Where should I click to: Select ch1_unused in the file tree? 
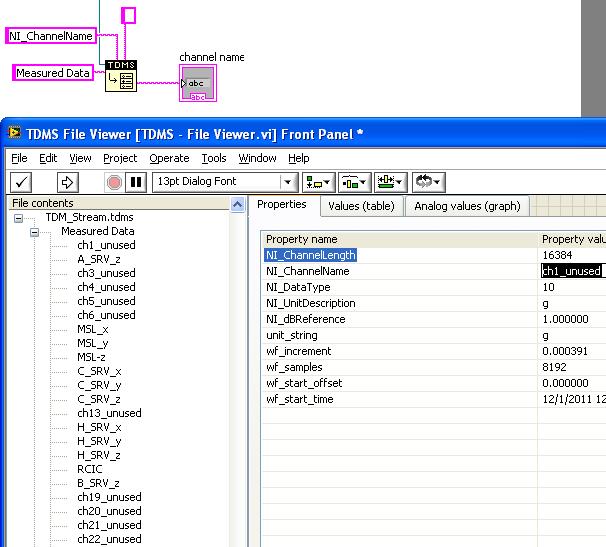(106, 245)
